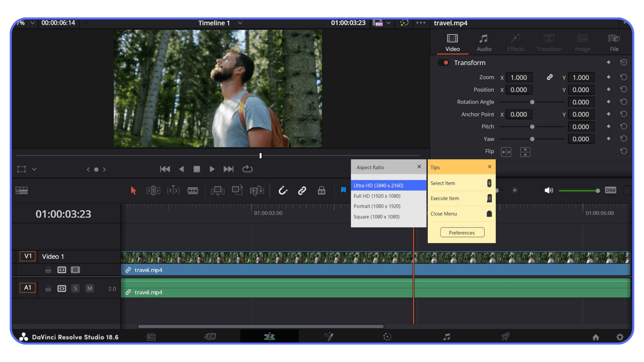Click the Preferences button in Tips panel
Viewport: 644px width, 362px height.
click(x=462, y=232)
